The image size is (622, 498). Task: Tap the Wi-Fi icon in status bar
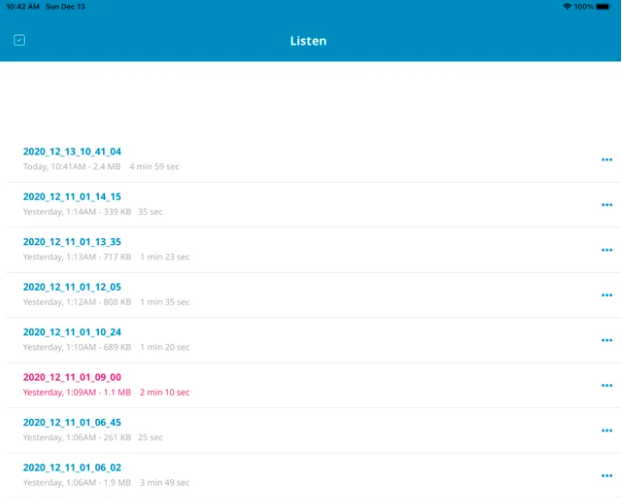pyautogui.click(x=567, y=6)
